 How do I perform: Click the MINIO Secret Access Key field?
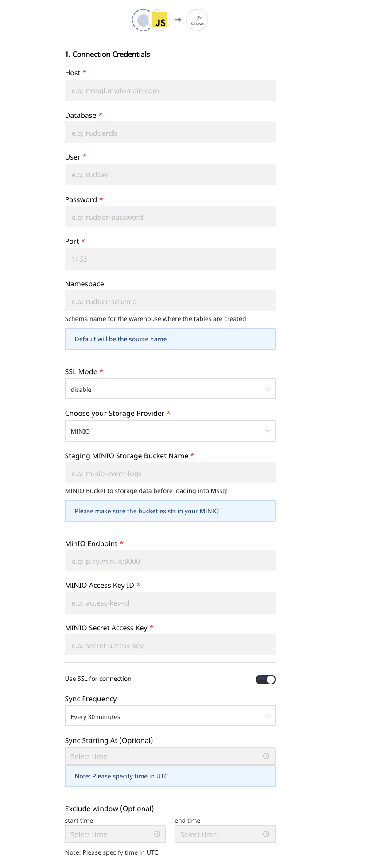pyautogui.click(x=170, y=645)
